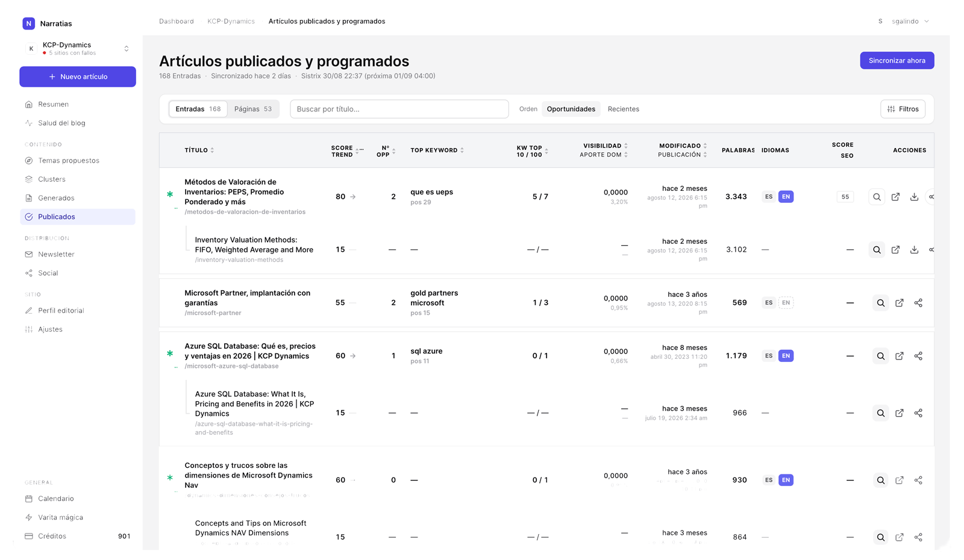Select the Oportunidades sort order
This screenshot has height=560, width=964.
[x=571, y=109]
